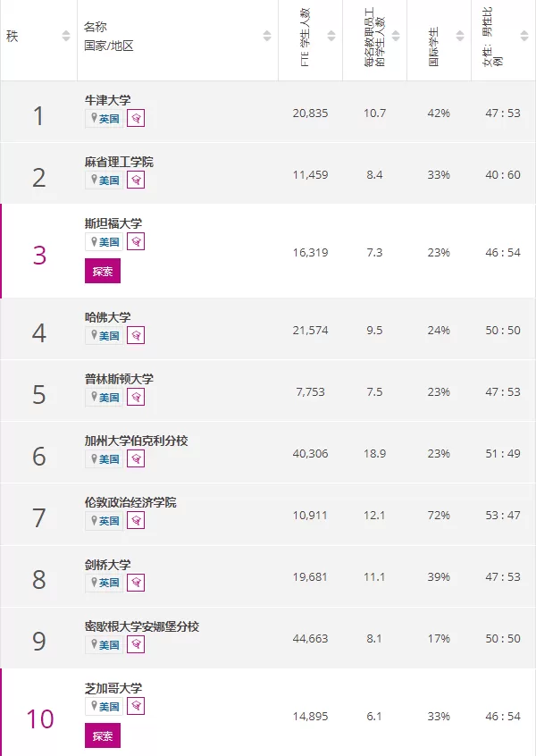The height and width of the screenshot is (756, 536).
Task: Click graduation cap icon for 普林斯顿大学
Action: coord(136,397)
